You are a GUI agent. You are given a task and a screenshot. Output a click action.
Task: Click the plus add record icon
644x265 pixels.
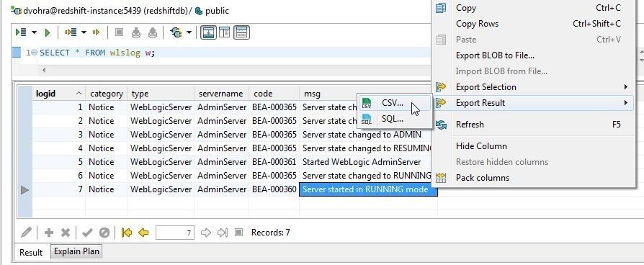tap(49, 233)
